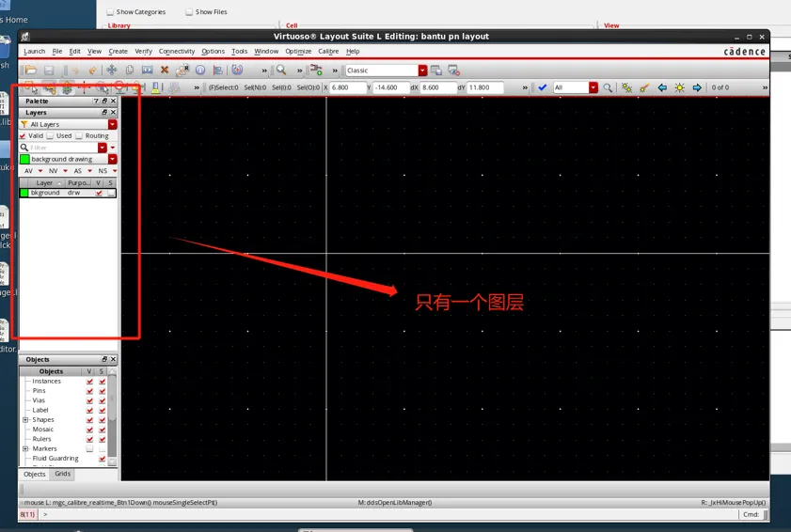The height and width of the screenshot is (532, 791).
Task: Click the red X Delete icon
Action: 165,70
